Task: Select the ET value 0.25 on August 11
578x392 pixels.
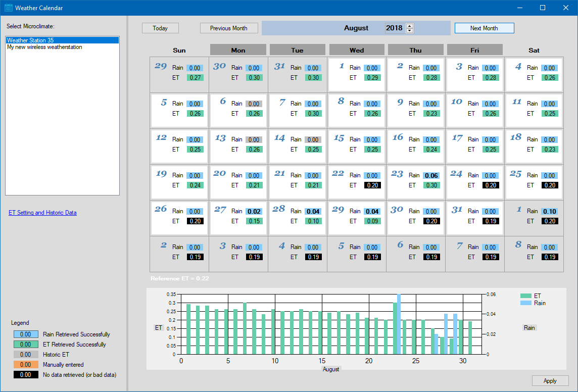Action: tap(550, 114)
